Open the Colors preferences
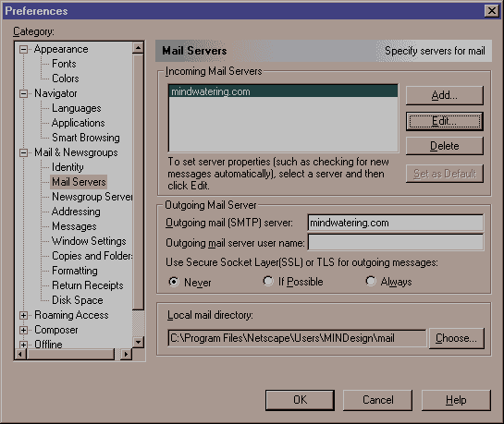504x424 pixels. [66, 79]
